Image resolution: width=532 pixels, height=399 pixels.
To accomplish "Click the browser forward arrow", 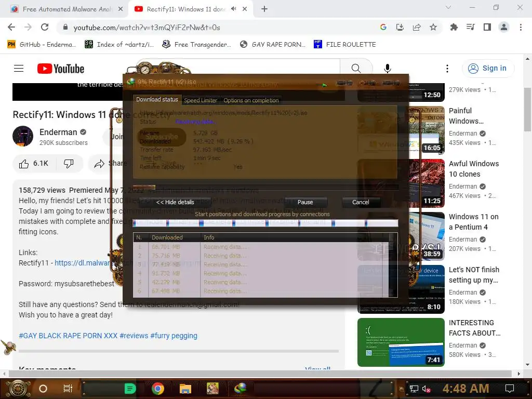I will [28, 27].
